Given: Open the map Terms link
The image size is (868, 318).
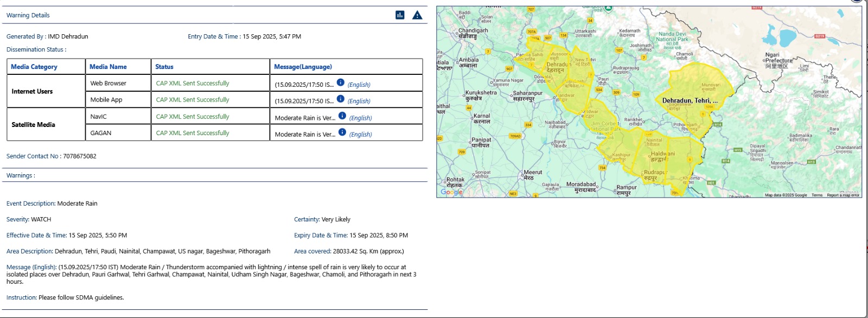Looking at the screenshot, I should point(817,195).
